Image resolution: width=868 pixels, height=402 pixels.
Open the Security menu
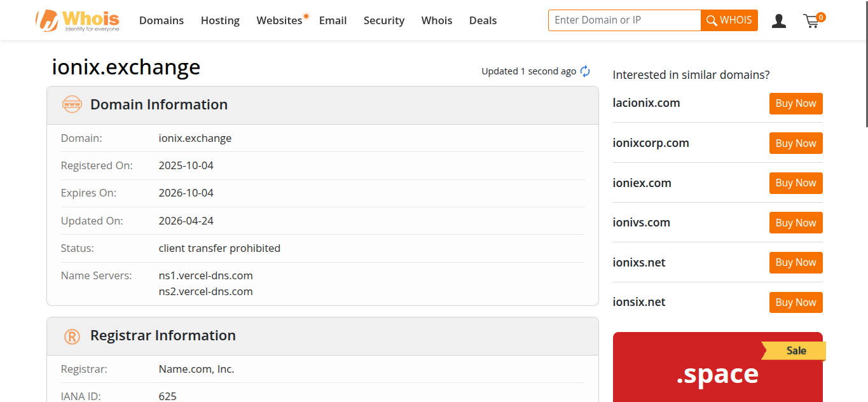point(384,20)
